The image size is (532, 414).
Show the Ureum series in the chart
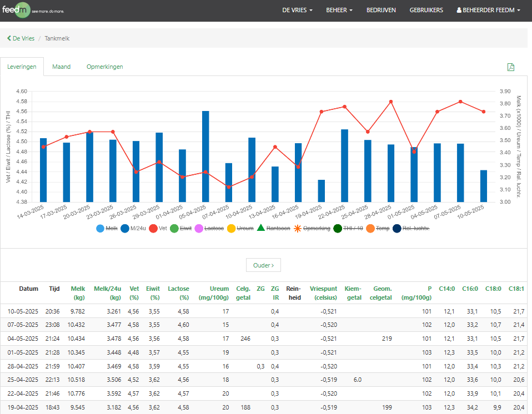230,228
